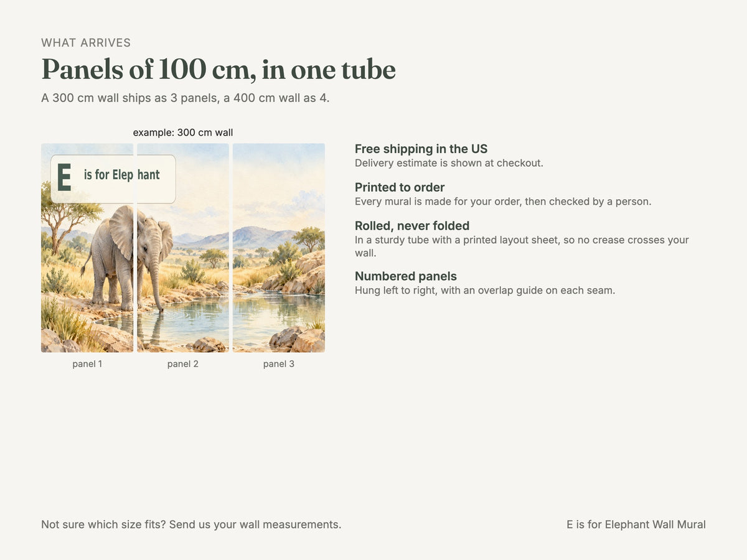Select the panel 2 mural image
Viewport: 747px width, 560px height.
(x=183, y=248)
